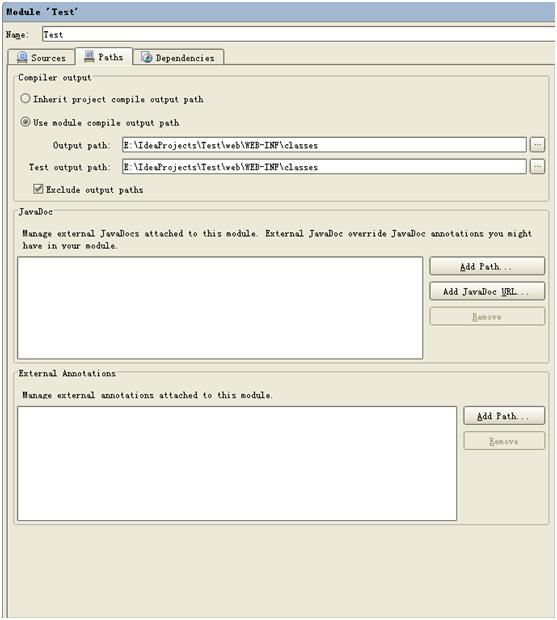Click Remove button under External Annotations
Image resolution: width=557 pixels, height=620 pixels.
coord(504,441)
